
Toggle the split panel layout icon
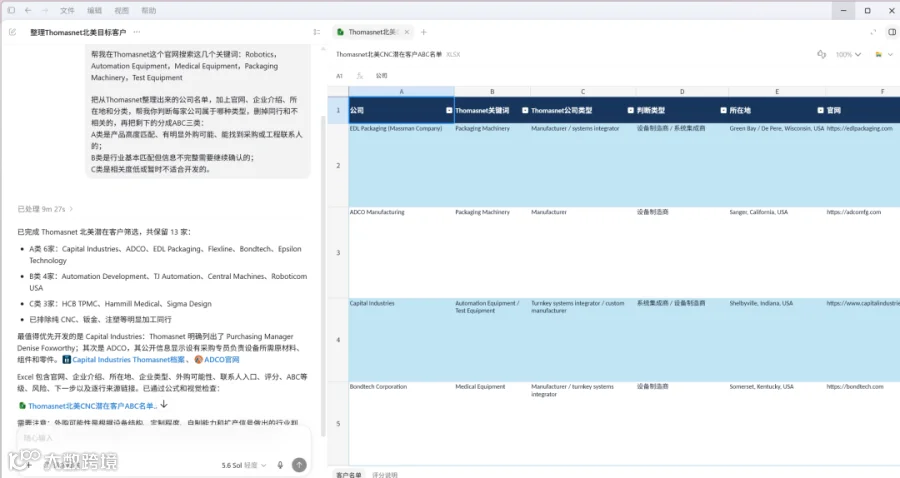pos(892,32)
